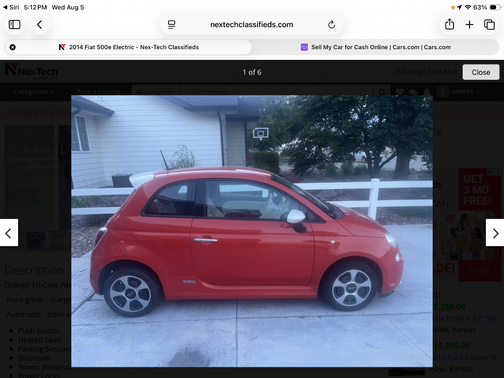Return to Siri via the status bar back link
Screen dimensions: 504x378
click(x=11, y=7)
